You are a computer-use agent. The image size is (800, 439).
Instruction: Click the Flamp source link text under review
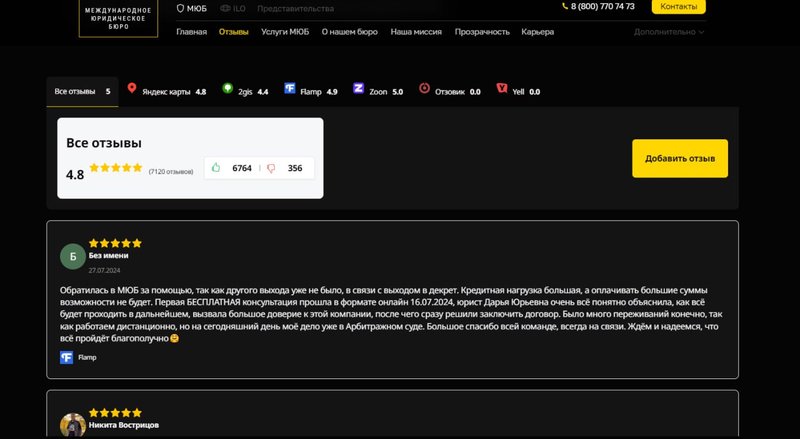tap(87, 357)
